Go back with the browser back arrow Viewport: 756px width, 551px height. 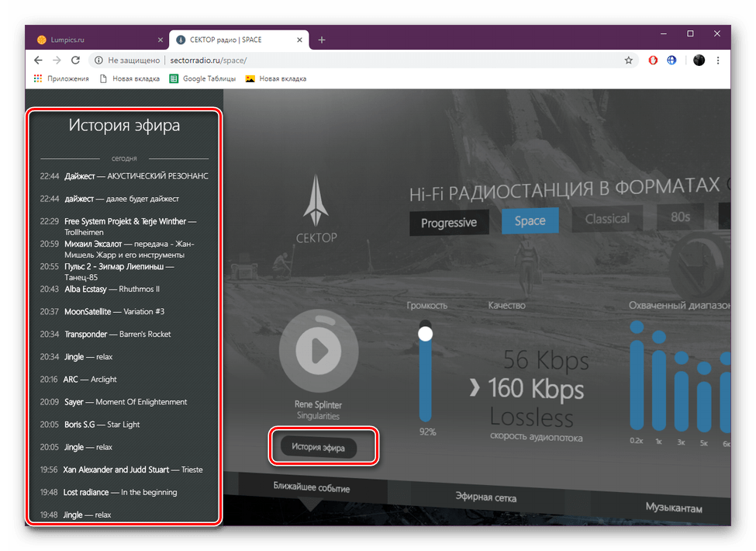click(38, 61)
